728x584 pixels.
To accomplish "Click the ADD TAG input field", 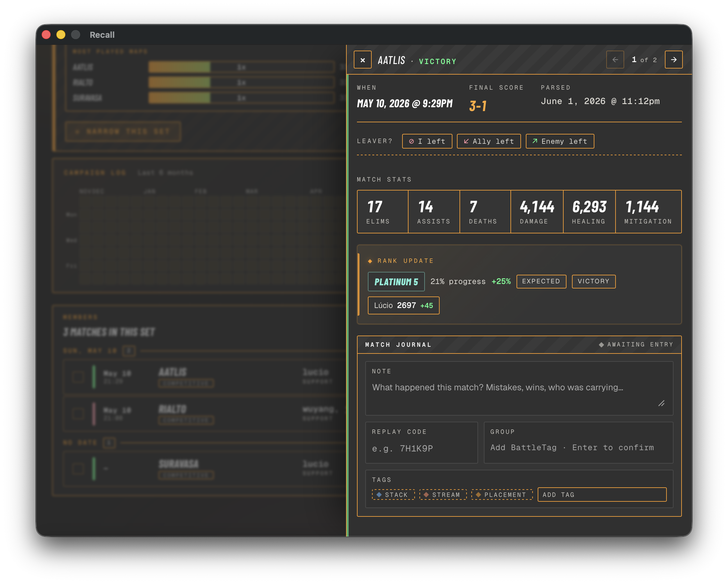I will (x=602, y=495).
